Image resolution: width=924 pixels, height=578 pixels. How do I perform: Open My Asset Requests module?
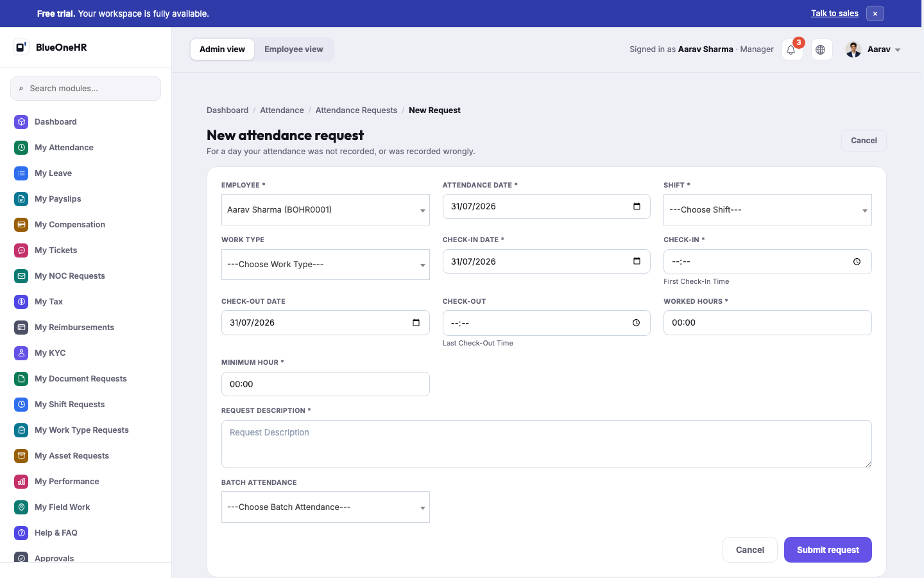click(86, 456)
